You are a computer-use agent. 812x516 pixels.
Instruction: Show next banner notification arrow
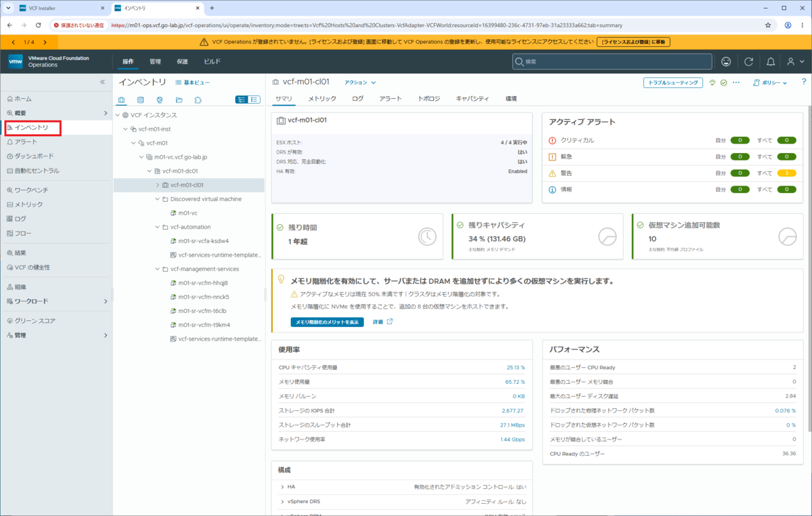(x=45, y=42)
